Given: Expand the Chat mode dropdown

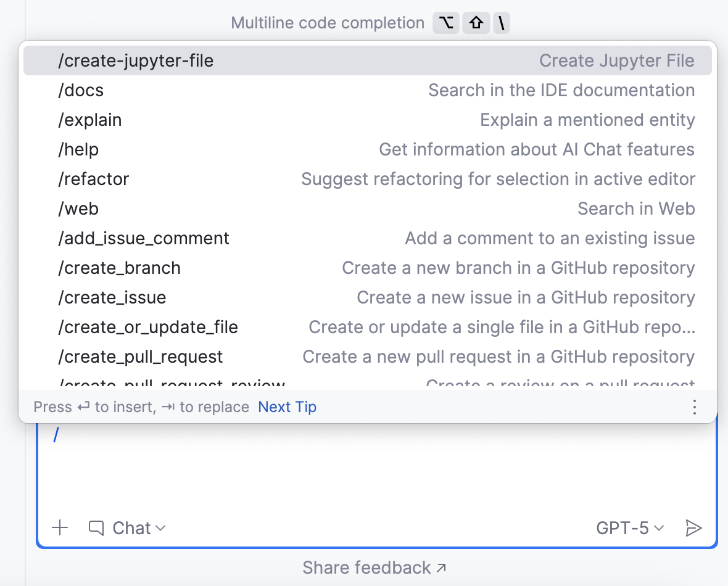Looking at the screenshot, I should click(x=138, y=528).
